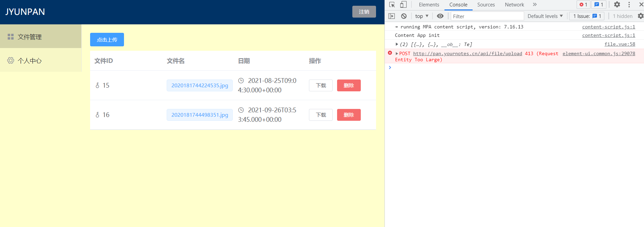Click the 点击上传 upload button
The width and height of the screenshot is (644, 227).
click(107, 40)
